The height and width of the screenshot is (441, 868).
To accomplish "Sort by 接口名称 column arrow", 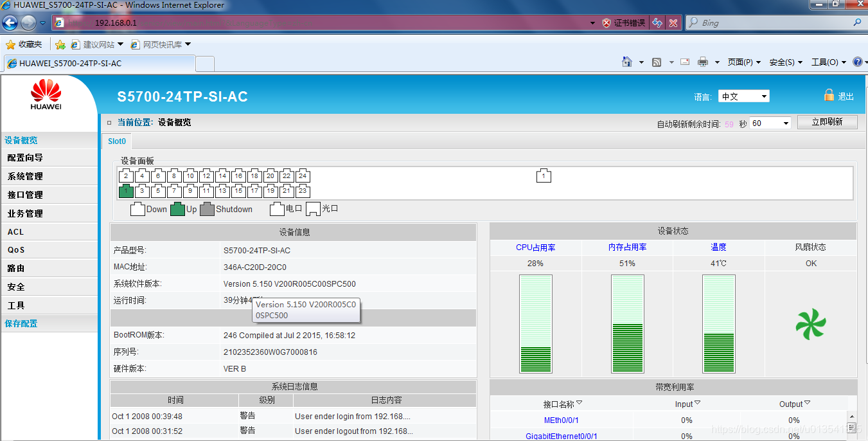I will coord(579,403).
